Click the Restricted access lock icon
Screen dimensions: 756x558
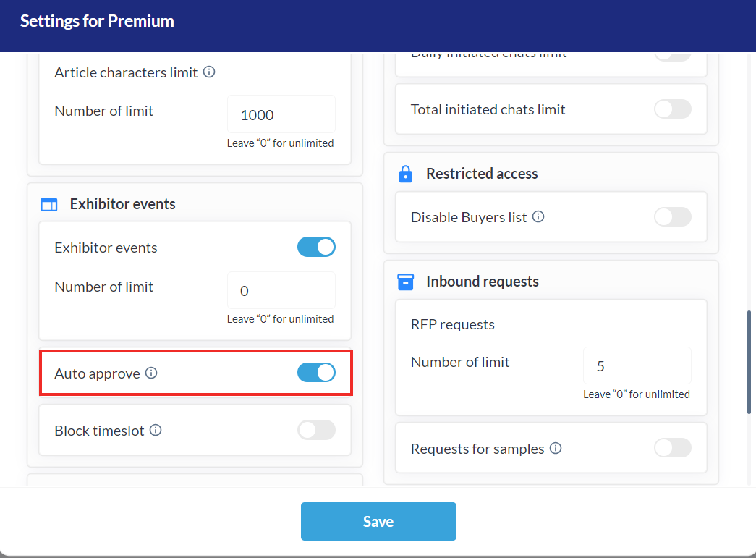pyautogui.click(x=405, y=174)
